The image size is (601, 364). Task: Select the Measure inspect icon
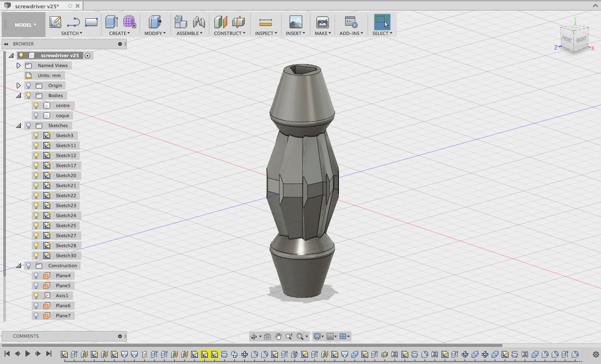click(x=265, y=22)
